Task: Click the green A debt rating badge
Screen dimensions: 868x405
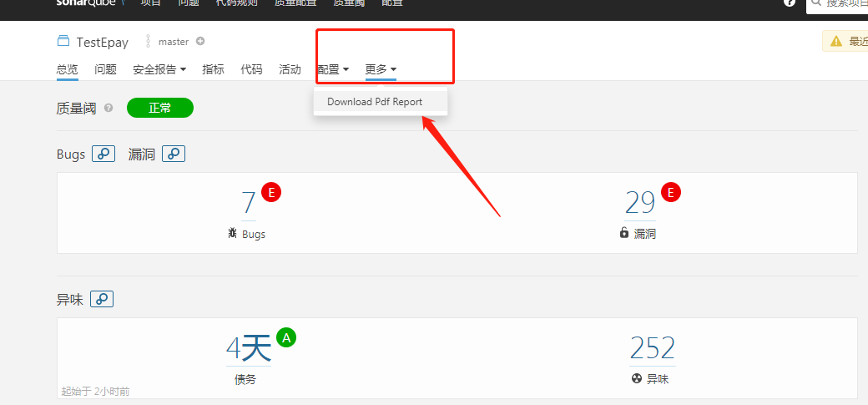Action: (286, 337)
